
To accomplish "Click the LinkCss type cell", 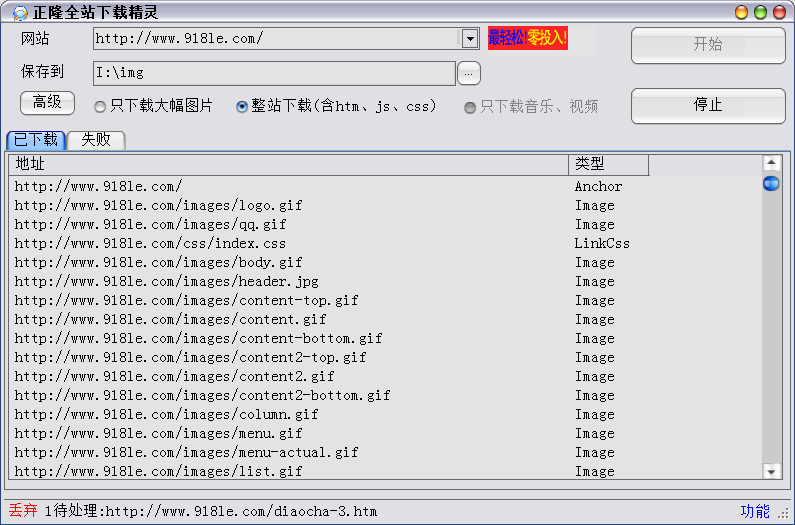I will point(602,243).
